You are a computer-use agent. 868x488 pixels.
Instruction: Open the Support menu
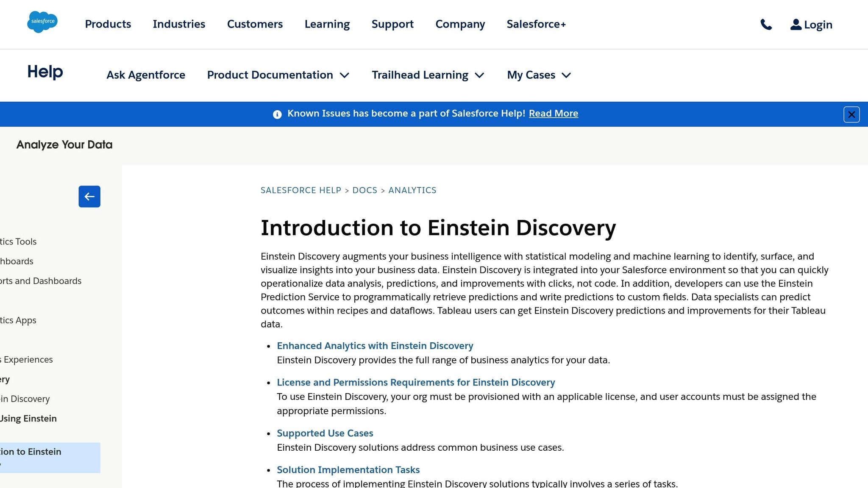(392, 24)
